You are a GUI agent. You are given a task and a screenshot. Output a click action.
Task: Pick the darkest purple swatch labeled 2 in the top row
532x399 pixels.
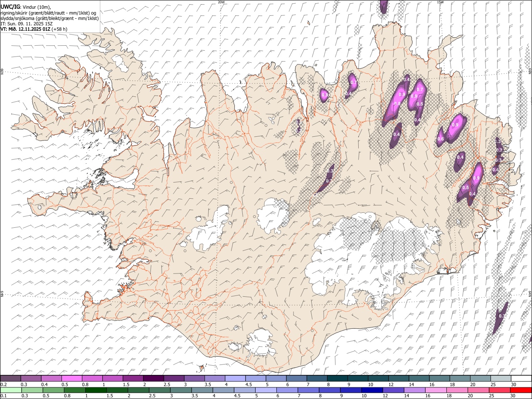pyautogui.click(x=153, y=379)
